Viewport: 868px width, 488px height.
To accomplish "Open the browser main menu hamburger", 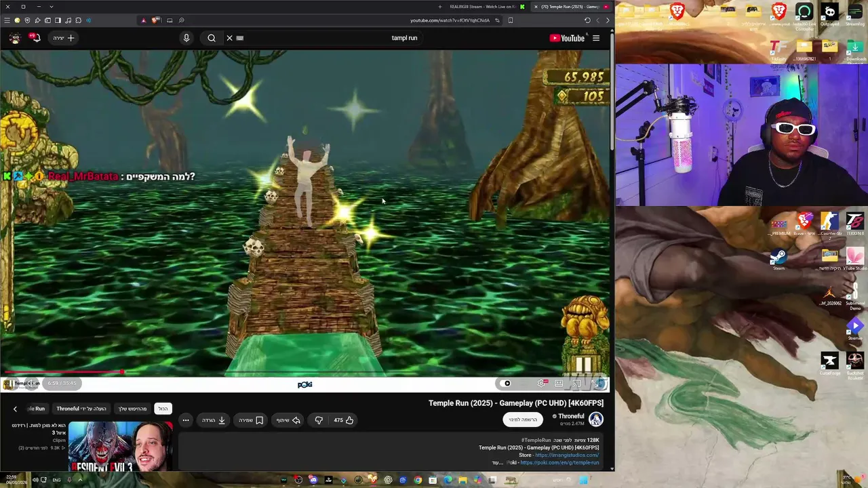I will pyautogui.click(x=7, y=20).
